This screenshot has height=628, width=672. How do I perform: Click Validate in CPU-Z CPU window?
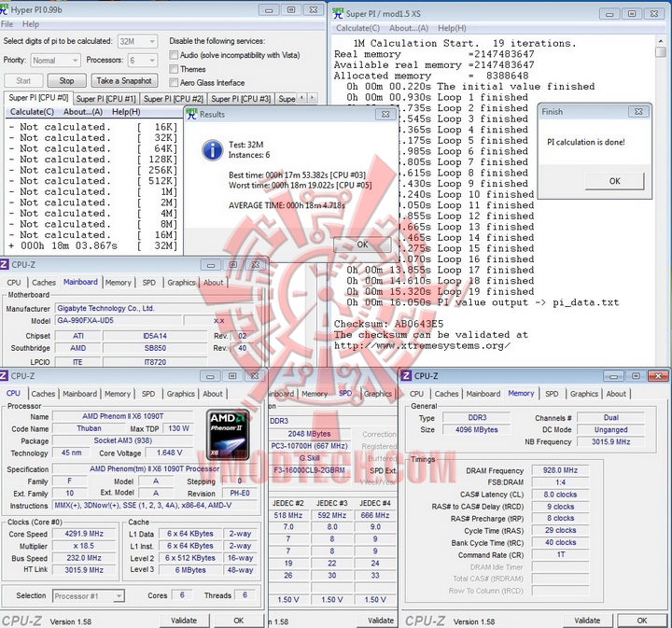[184, 621]
